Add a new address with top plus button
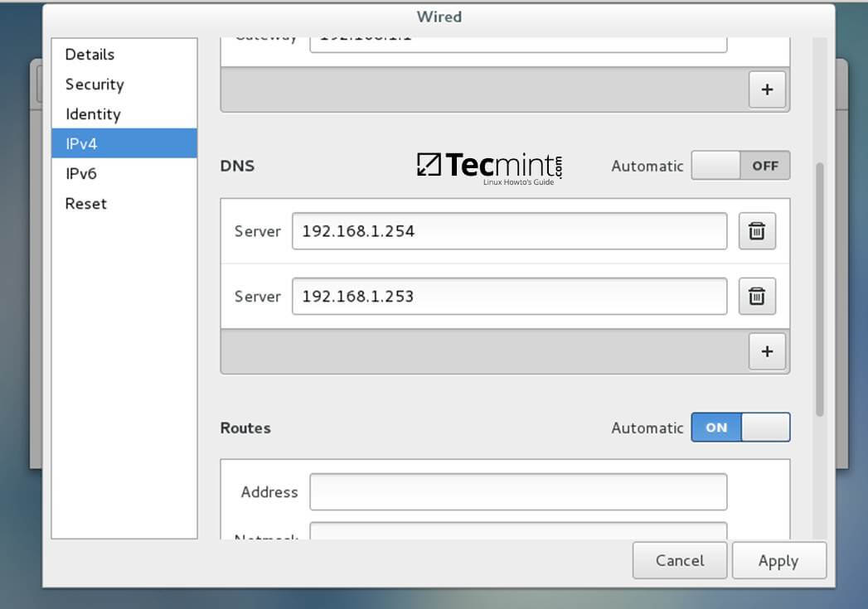The image size is (868, 609). (x=767, y=89)
